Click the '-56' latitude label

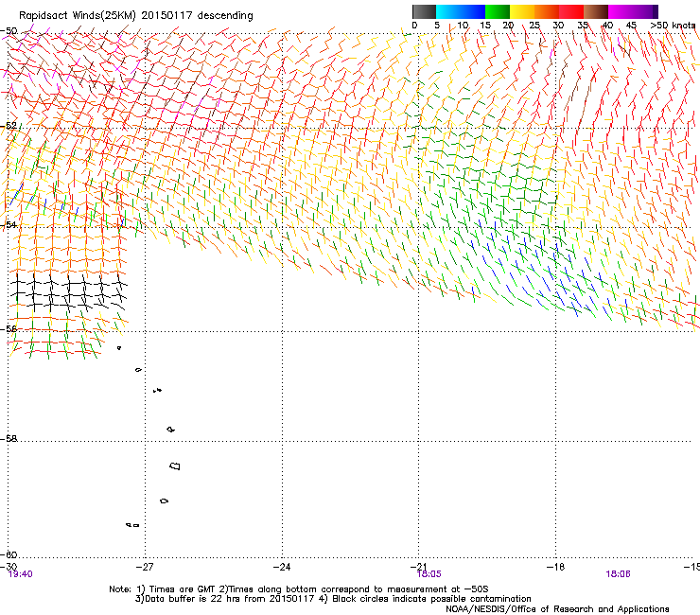(9, 328)
